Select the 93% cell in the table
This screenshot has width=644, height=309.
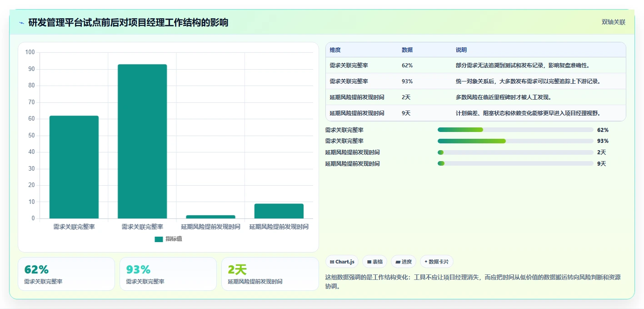407,81
